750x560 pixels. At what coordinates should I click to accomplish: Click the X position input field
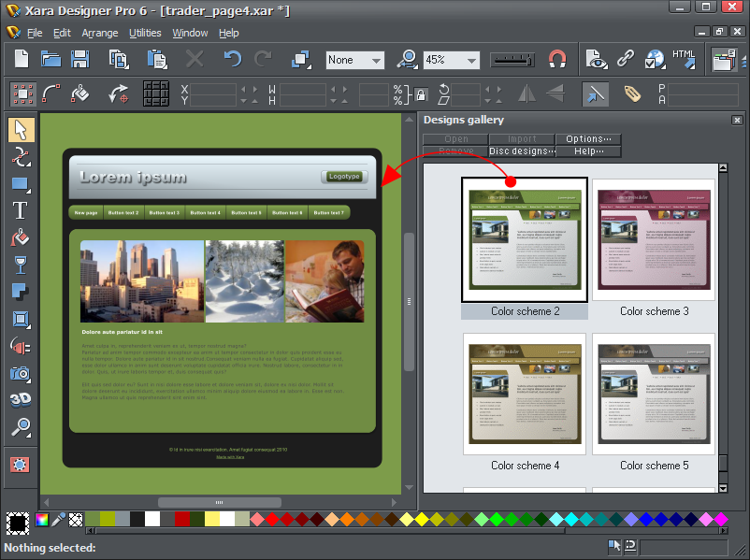tap(213, 90)
